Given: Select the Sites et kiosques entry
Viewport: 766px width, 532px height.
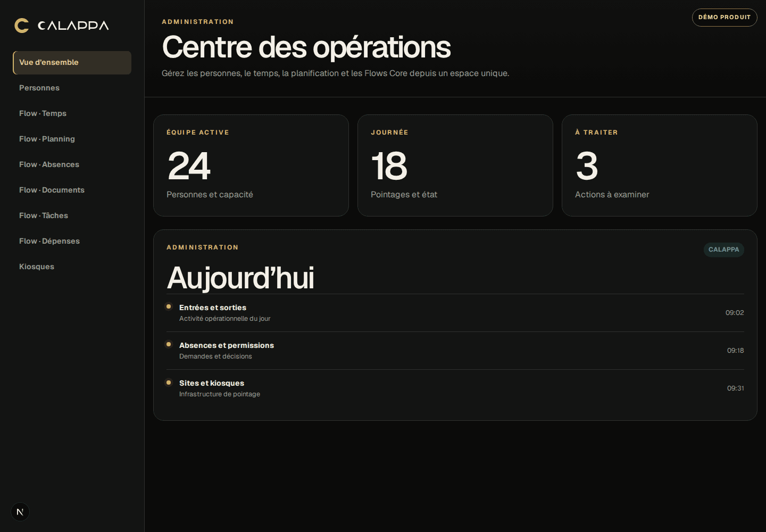Looking at the screenshot, I should pos(455,388).
